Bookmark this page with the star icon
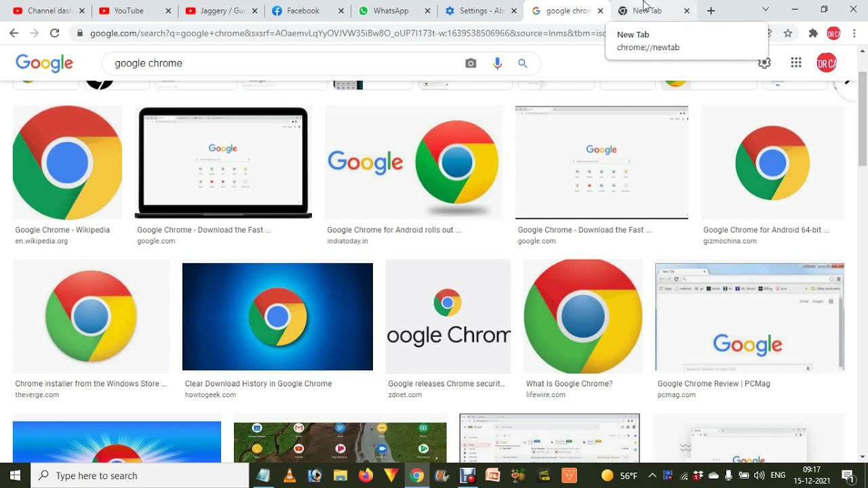868x488 pixels. click(x=788, y=33)
